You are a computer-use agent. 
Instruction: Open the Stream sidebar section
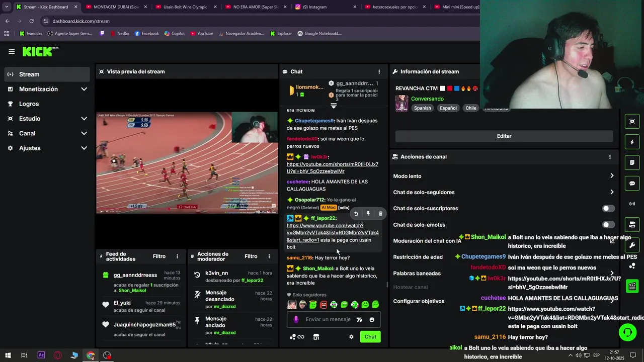click(48, 74)
